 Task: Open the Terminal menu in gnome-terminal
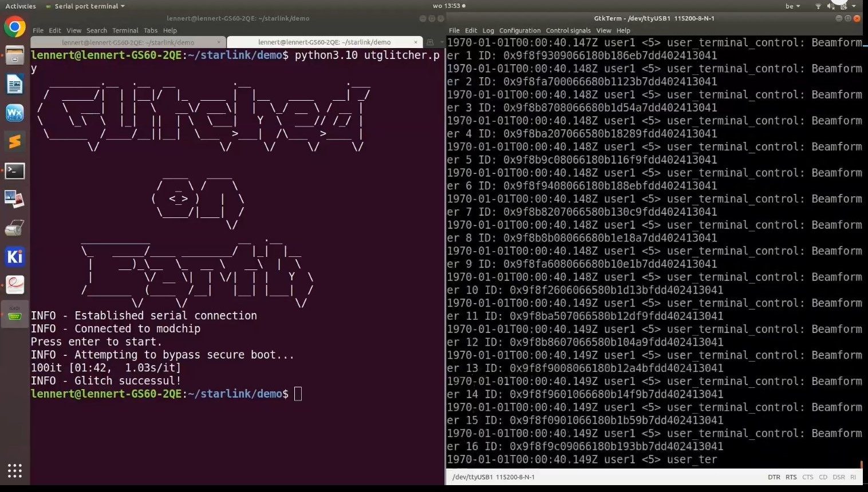point(125,30)
